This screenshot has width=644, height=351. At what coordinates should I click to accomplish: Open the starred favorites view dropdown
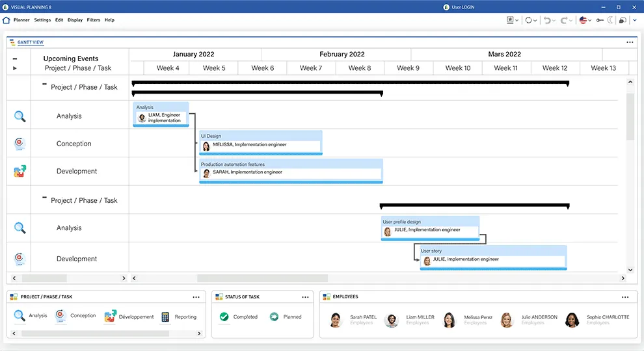[513, 20]
